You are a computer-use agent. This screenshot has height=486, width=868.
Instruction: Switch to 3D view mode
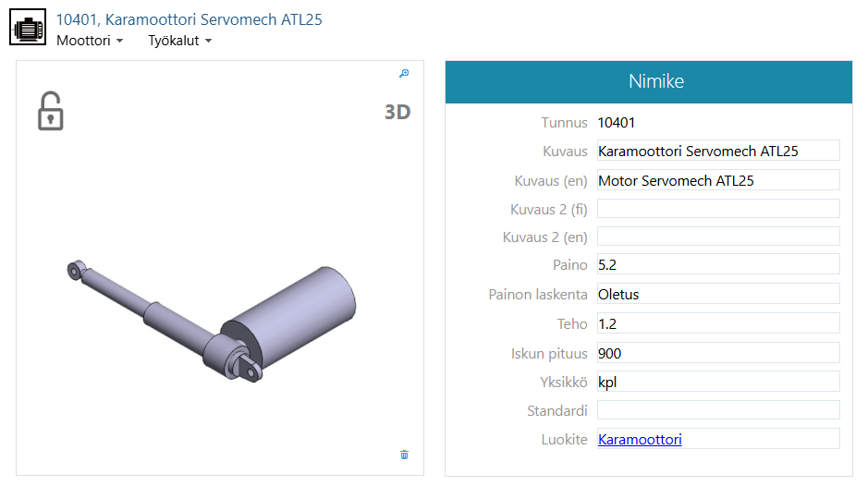click(x=397, y=113)
